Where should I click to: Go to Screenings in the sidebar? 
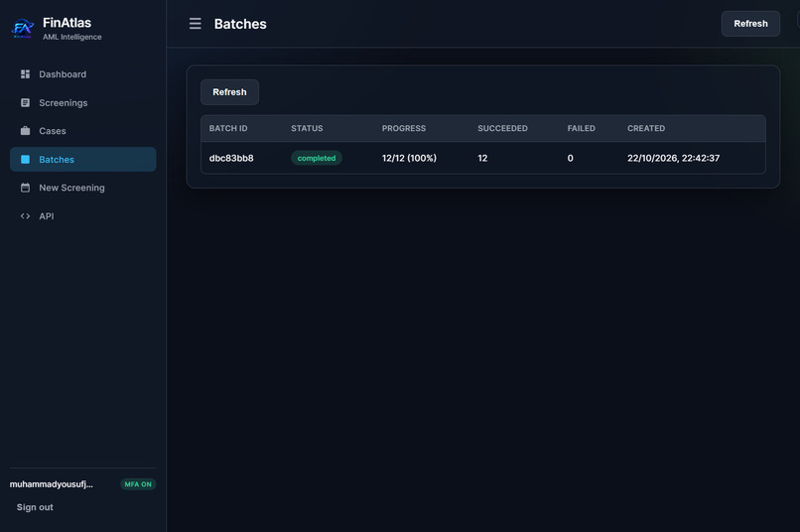(x=82, y=102)
